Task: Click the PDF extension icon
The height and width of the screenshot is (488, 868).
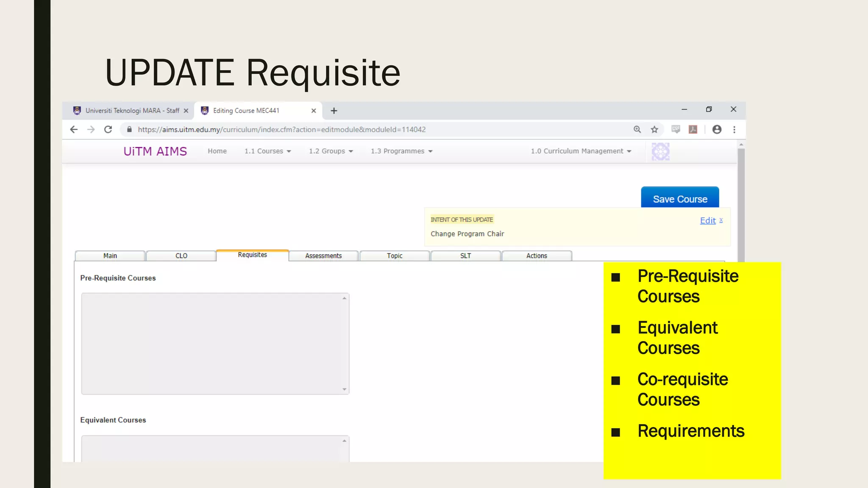Action: pyautogui.click(x=693, y=130)
